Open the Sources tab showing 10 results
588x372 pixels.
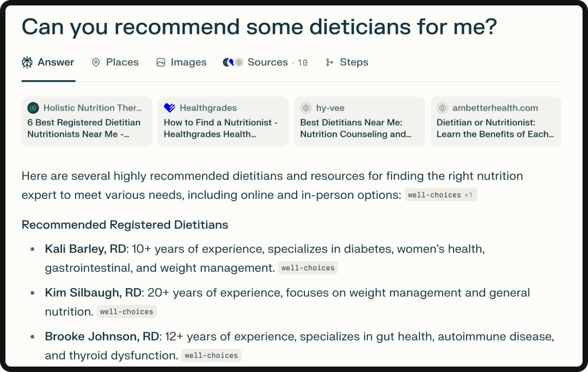267,62
